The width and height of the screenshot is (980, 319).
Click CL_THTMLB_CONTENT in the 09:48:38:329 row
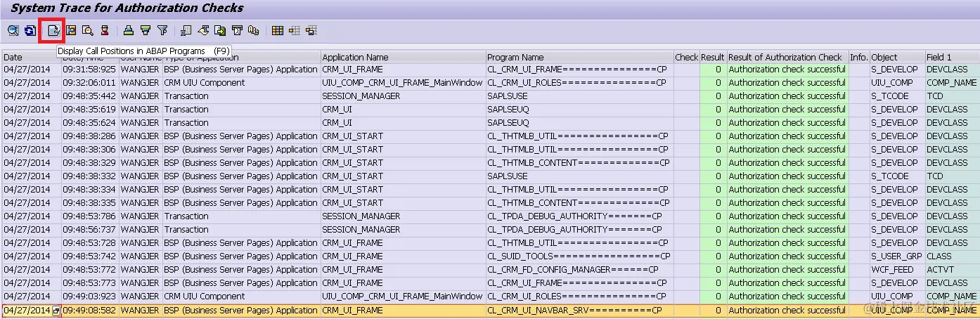tap(579, 163)
